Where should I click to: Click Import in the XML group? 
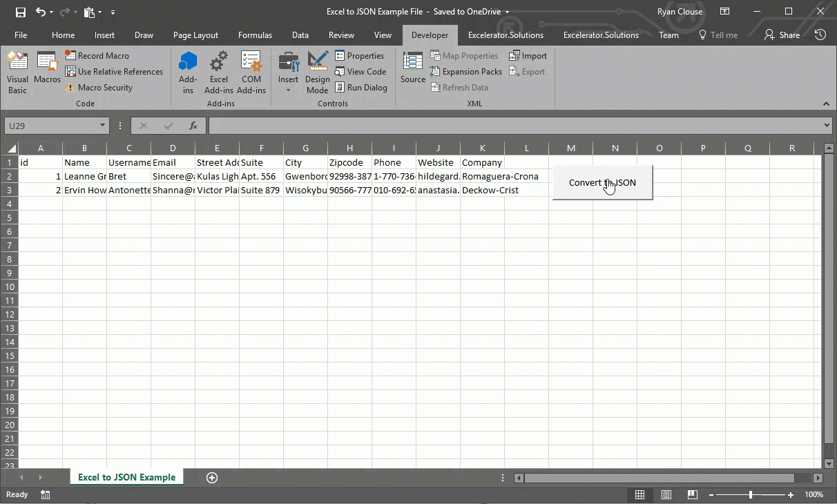528,55
